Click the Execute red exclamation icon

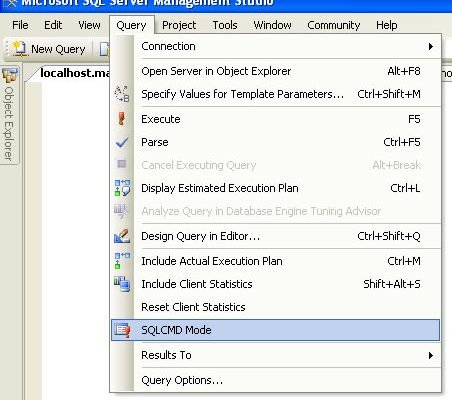(x=122, y=119)
